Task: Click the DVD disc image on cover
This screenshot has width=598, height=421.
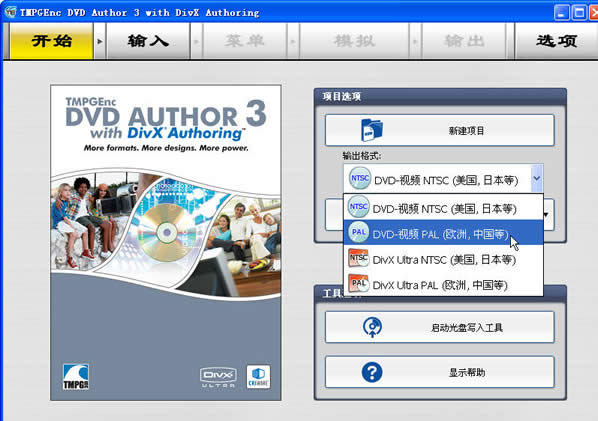Action: tap(167, 232)
